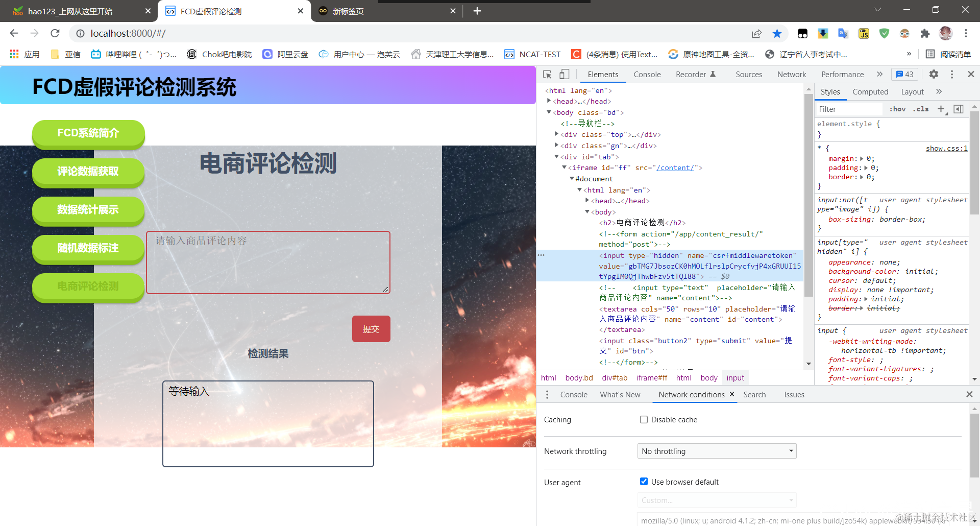Bookmark this page via the star icon
Viewport: 980px width, 526px height.
tap(777, 33)
